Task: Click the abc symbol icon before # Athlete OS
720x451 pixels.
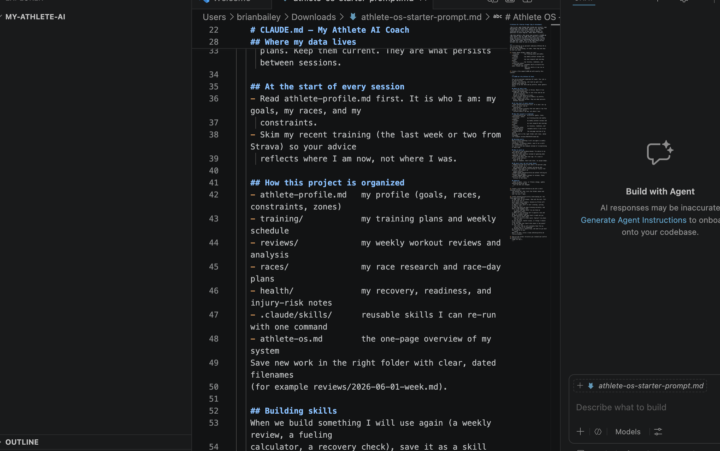Action: coord(497,17)
